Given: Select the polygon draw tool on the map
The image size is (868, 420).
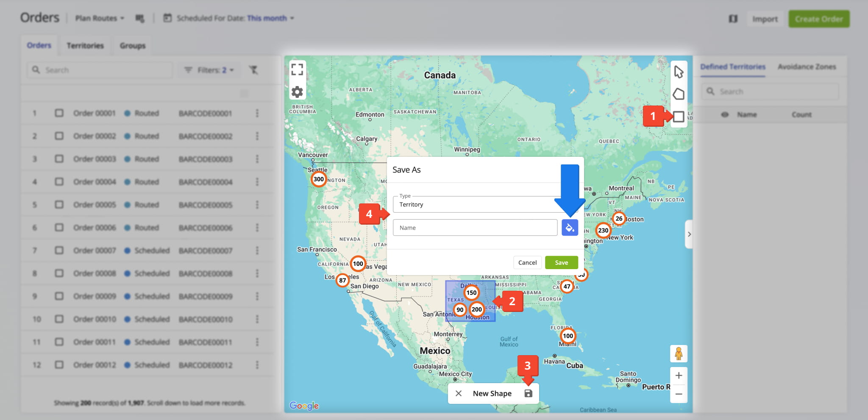Looking at the screenshot, I should 679,94.
